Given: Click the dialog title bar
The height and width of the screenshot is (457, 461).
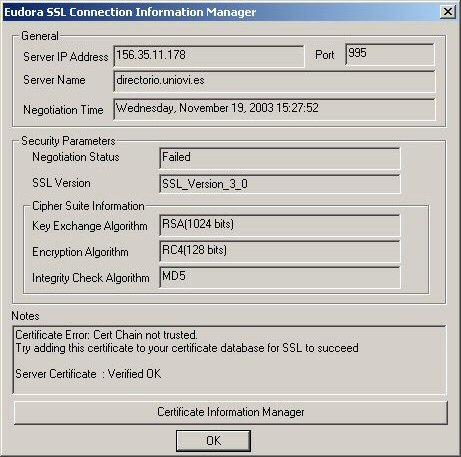Looking at the screenshot, I should (220, 12).
